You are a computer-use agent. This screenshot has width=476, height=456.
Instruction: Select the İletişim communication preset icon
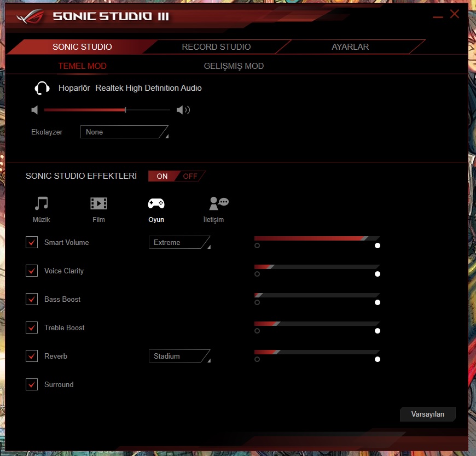pyautogui.click(x=218, y=203)
